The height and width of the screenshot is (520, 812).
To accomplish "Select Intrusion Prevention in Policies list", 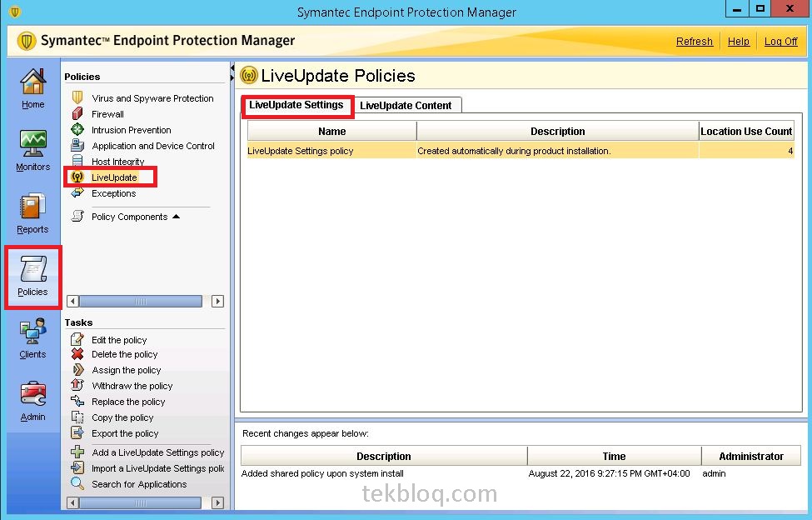I will click(131, 130).
